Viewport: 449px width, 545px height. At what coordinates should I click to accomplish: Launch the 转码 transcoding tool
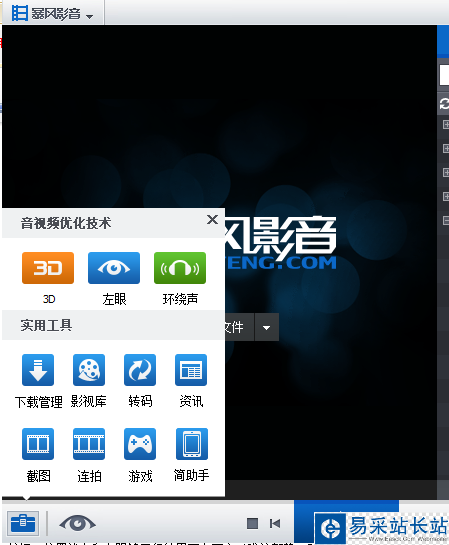(140, 370)
